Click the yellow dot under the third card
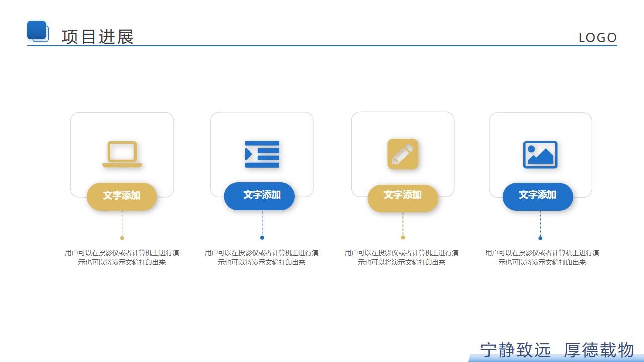 coord(403,236)
